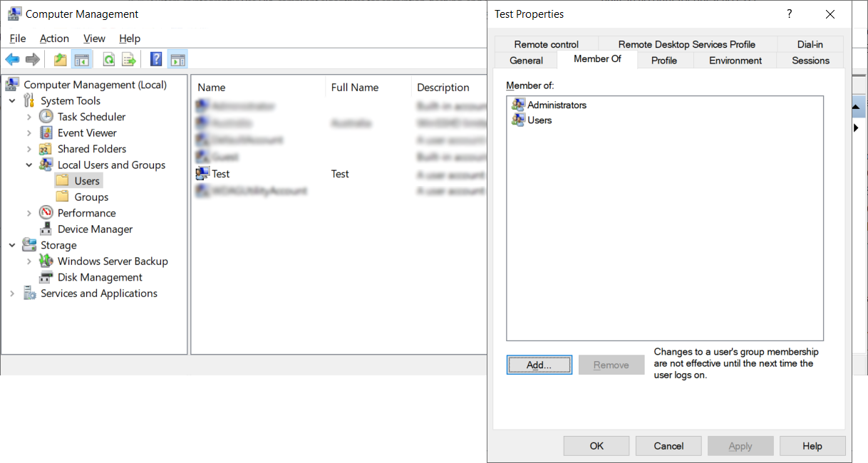Open Device Manager icon in tree

pyautogui.click(x=46, y=229)
